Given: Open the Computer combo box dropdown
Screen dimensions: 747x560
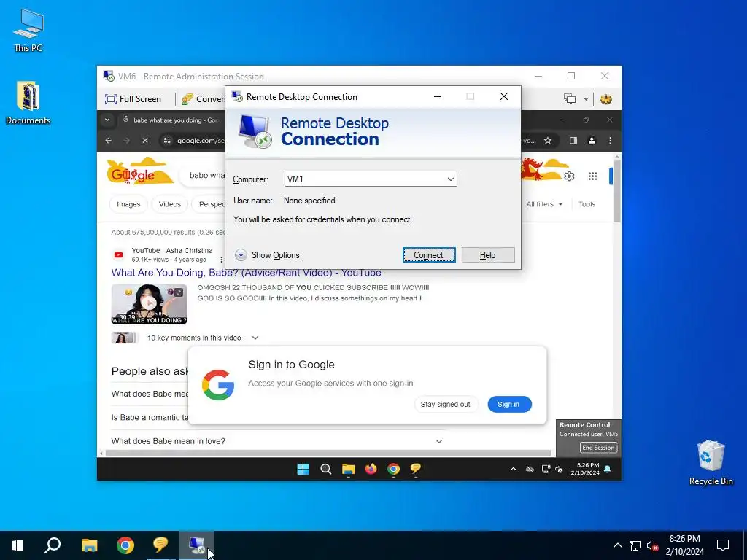Looking at the screenshot, I should 450,179.
